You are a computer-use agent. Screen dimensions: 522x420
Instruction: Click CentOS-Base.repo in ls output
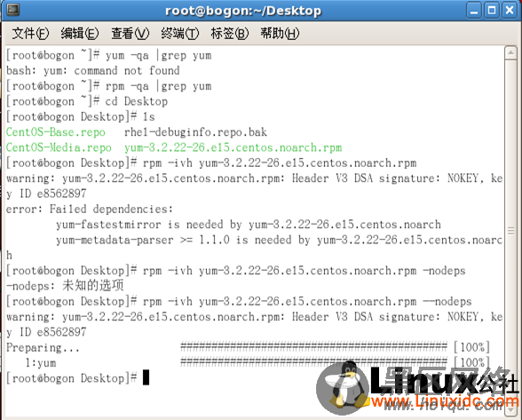56,132
